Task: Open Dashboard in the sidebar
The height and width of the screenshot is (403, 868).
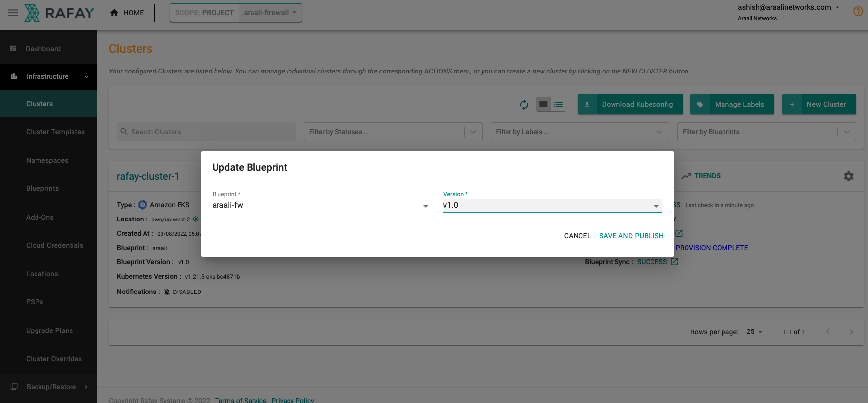Action: (x=48, y=49)
